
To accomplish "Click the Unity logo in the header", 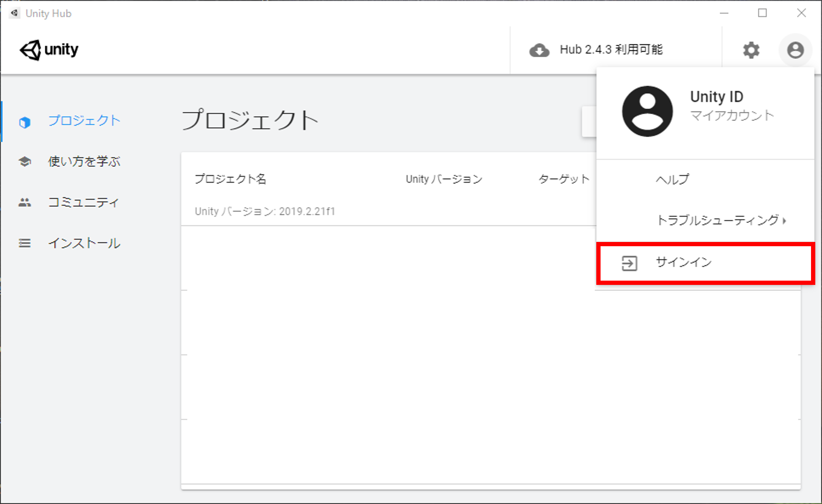I will 49,50.
